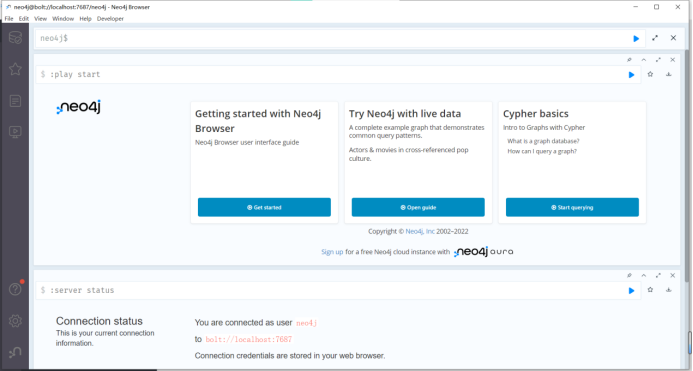Close the :play start frame
The height and width of the screenshot is (371, 693).
pyautogui.click(x=673, y=60)
